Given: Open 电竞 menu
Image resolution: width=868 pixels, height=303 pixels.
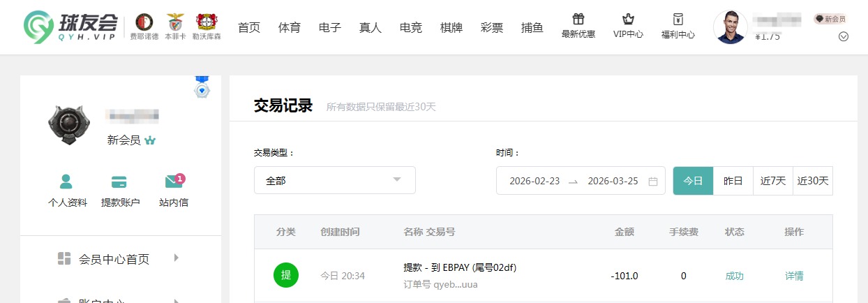Looking at the screenshot, I should (x=411, y=28).
